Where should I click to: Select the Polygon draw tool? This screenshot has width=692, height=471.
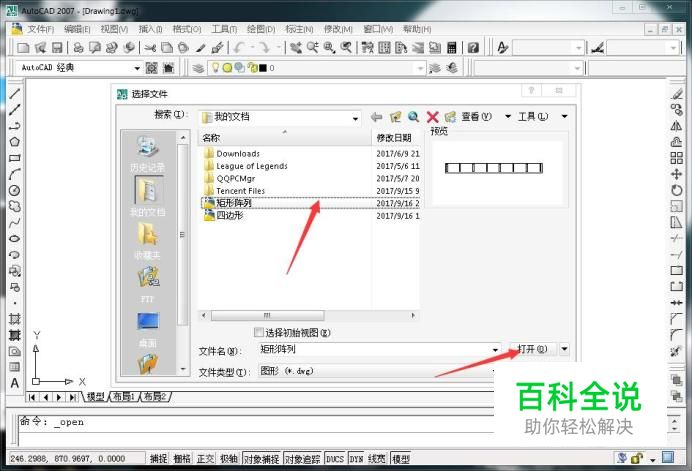click(x=15, y=142)
